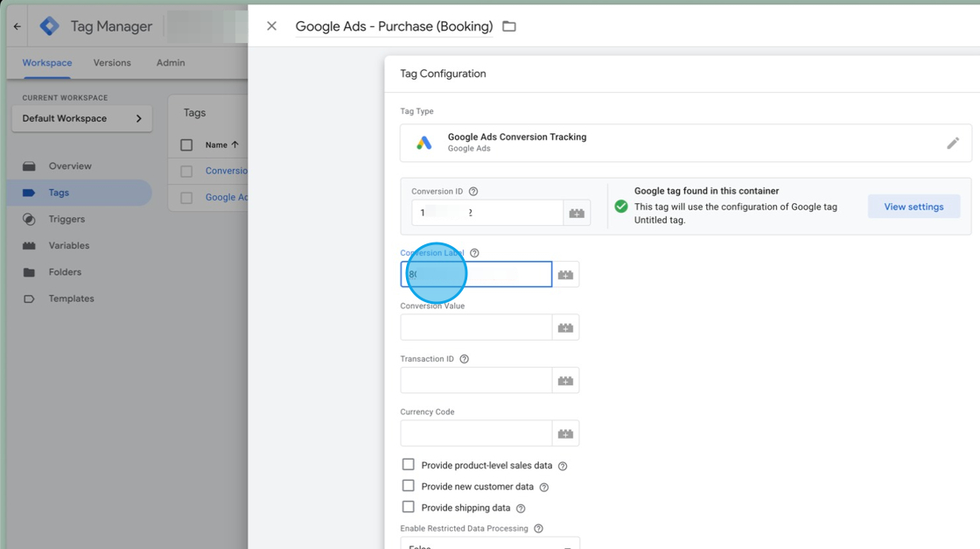Open Triggers in the left sidebar
Screen dimensions: 980x549
point(66,219)
